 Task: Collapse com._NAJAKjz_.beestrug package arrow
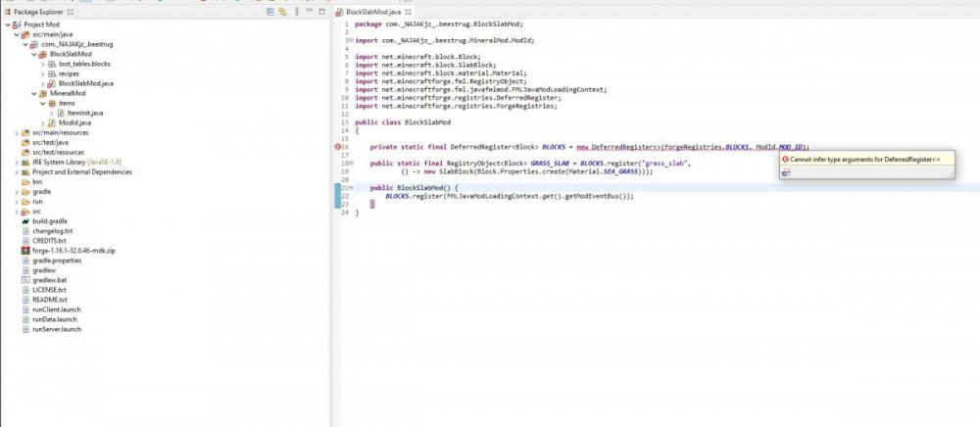(x=25, y=45)
